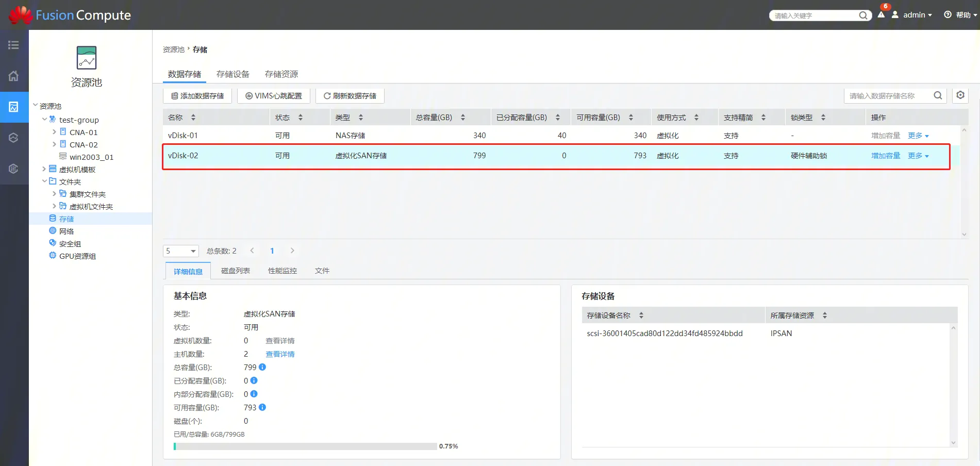Click the global search magnifier icon

(x=863, y=15)
